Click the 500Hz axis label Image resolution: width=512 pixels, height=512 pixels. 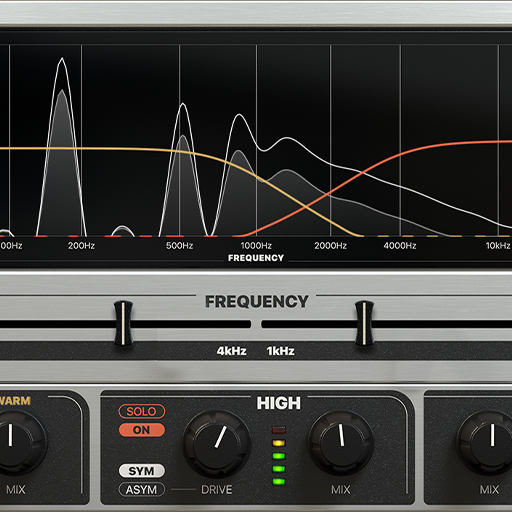coord(179,246)
